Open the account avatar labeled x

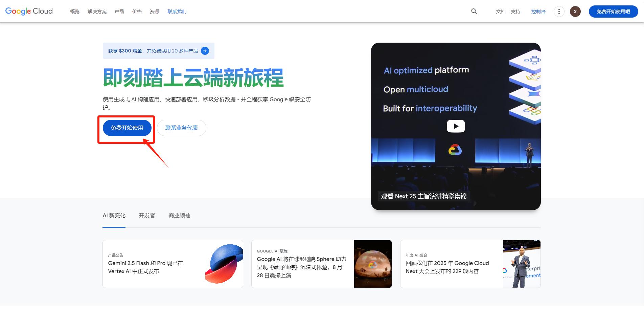point(575,12)
